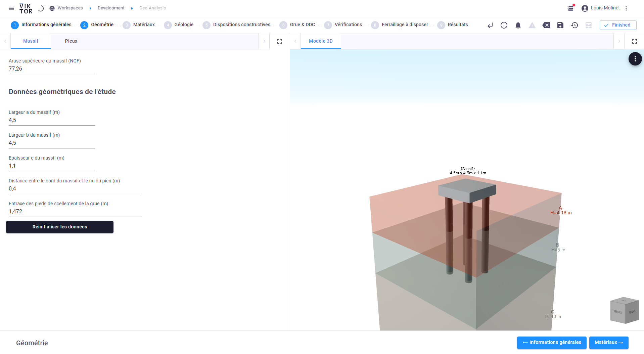This screenshot has width=644, height=354.
Task: Switch to the Massif tab
Action: point(31,41)
